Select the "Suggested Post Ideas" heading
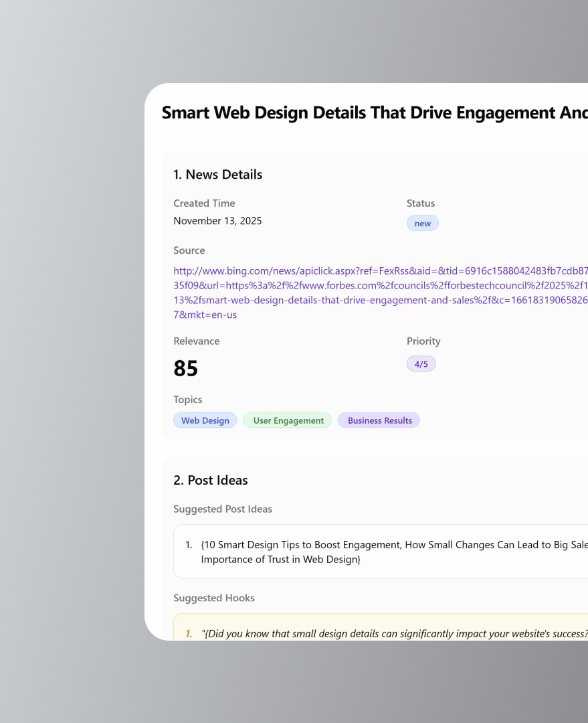This screenshot has height=723, width=588. click(x=223, y=509)
